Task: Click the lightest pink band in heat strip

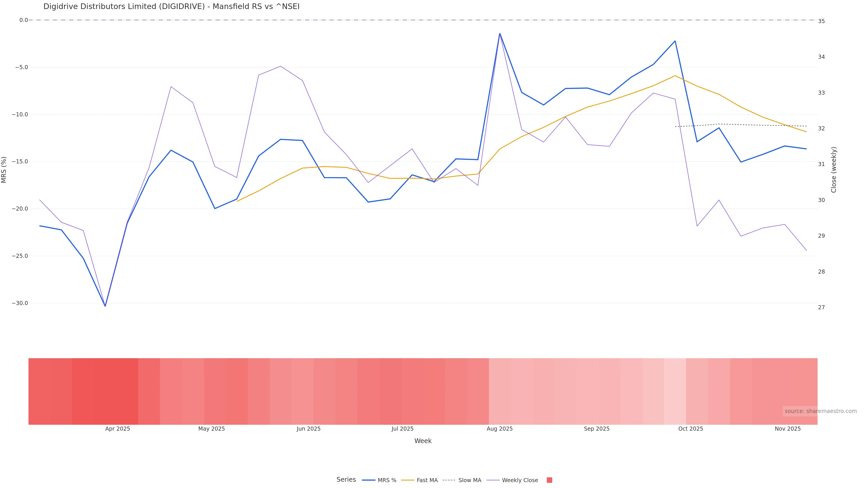Action: pos(675,391)
